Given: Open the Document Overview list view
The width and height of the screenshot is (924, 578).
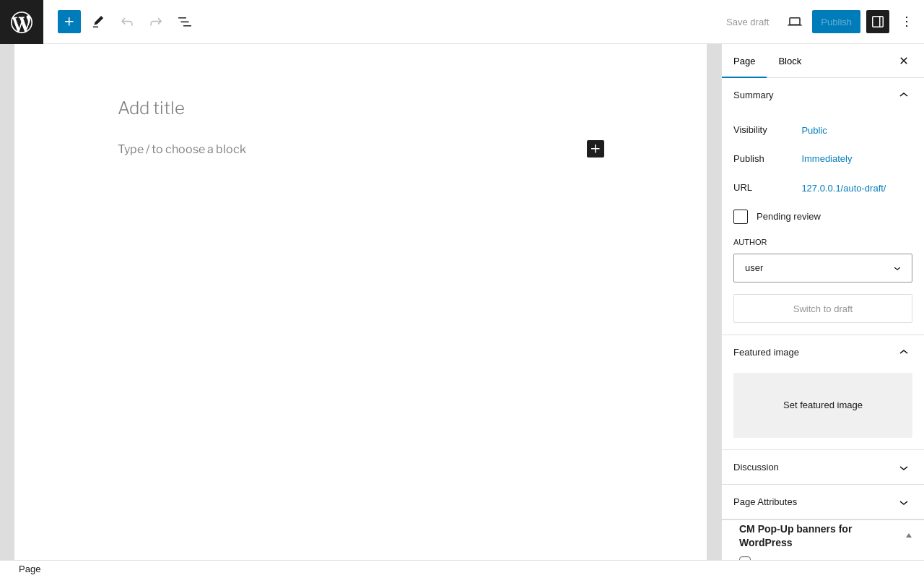Looking at the screenshot, I should coord(185,22).
